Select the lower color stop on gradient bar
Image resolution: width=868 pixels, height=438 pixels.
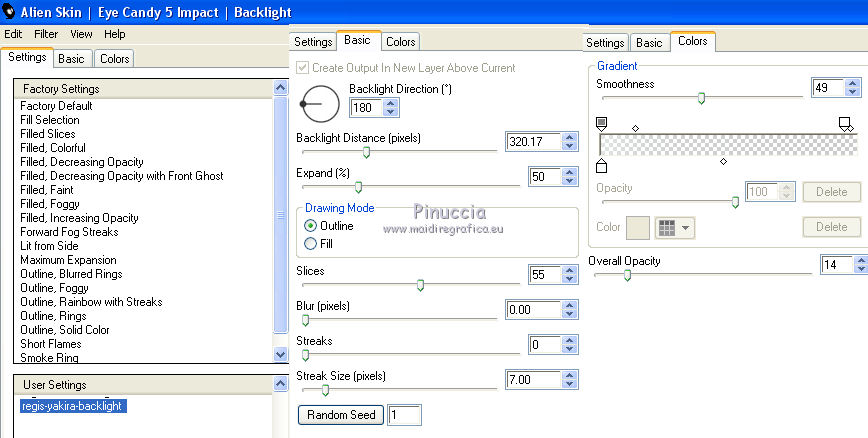tap(601, 166)
